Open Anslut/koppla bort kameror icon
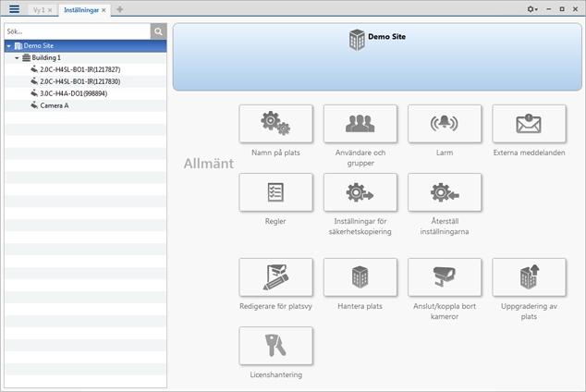Screen dimensions: 586x392 (445, 277)
